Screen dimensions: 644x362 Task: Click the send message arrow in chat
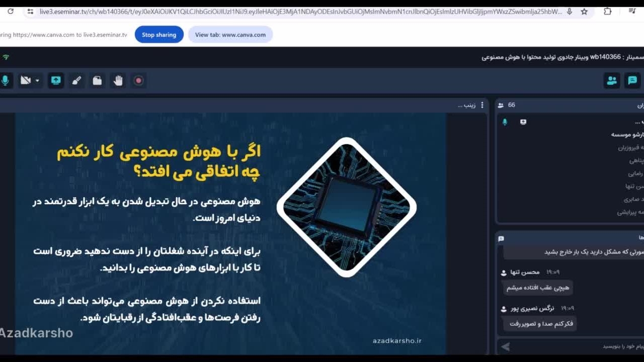(x=506, y=346)
